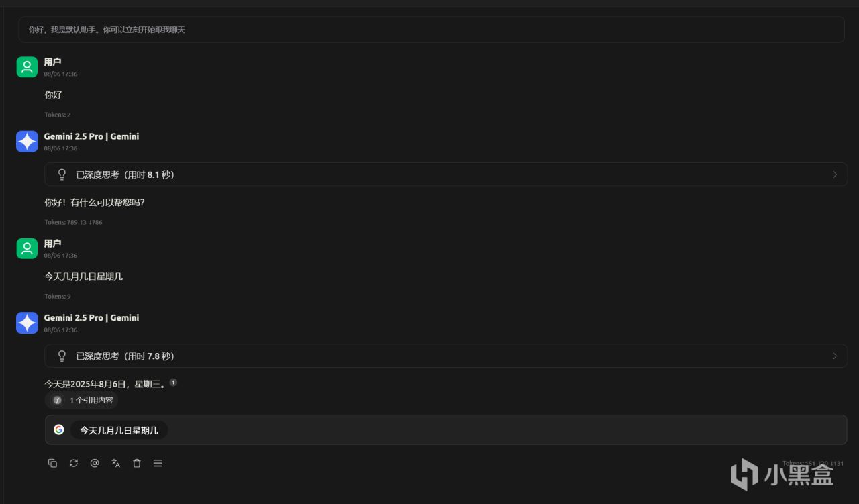Click Gemini avatar on the date reply
The height and width of the screenshot is (504, 859).
click(x=27, y=323)
